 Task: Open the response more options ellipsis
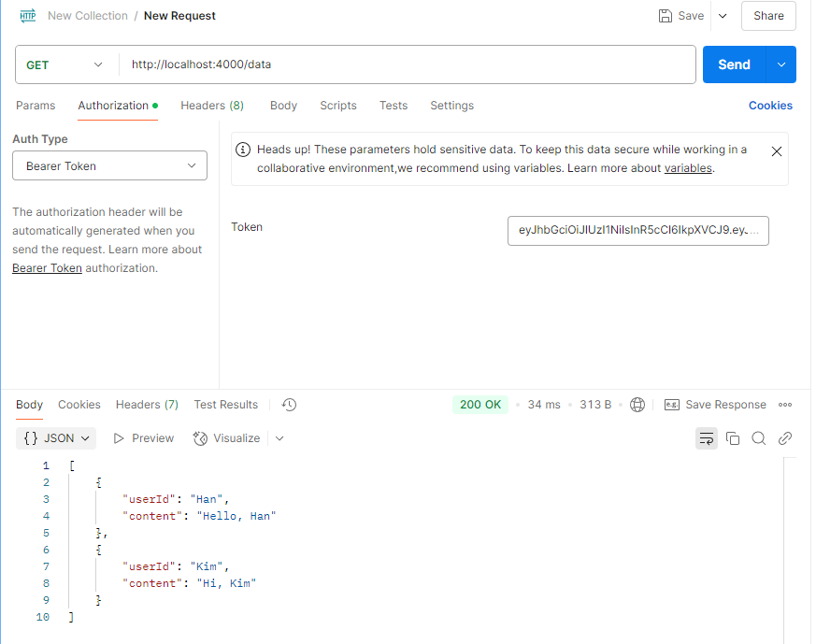785,405
